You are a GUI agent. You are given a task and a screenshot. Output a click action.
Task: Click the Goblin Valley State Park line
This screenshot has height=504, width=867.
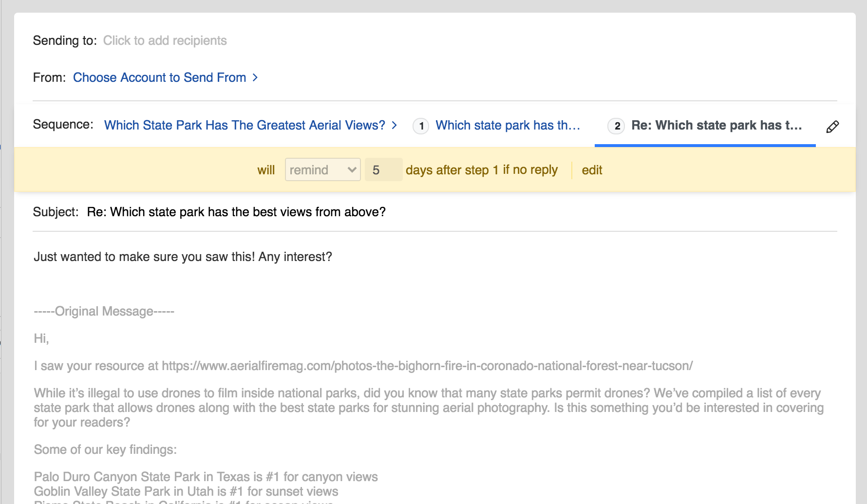pos(186,491)
